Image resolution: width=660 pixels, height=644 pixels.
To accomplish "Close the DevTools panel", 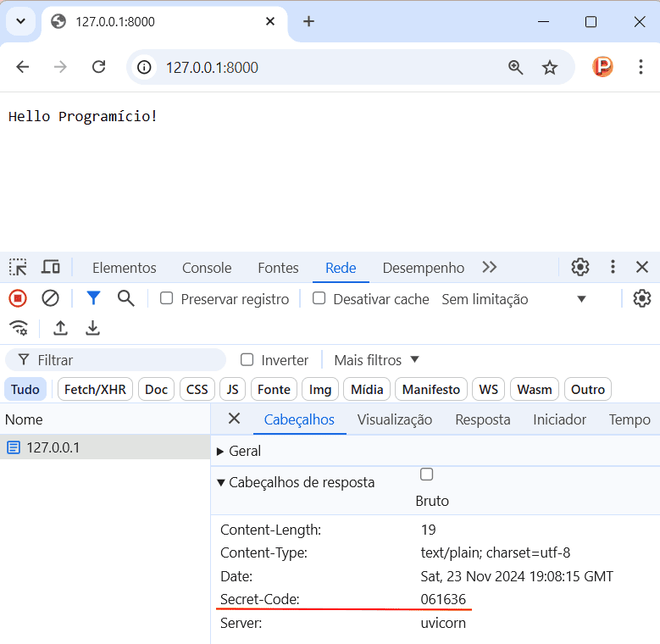I will [642, 267].
